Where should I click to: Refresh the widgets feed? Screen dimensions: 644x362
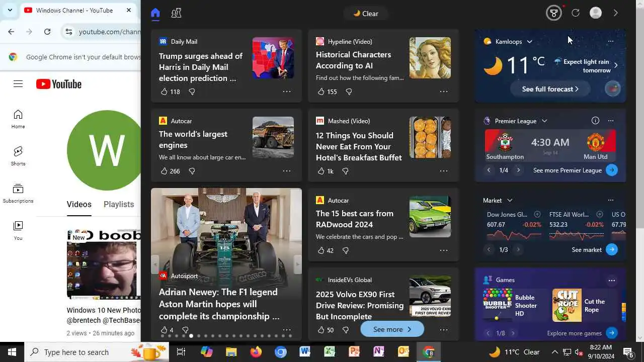click(x=576, y=13)
